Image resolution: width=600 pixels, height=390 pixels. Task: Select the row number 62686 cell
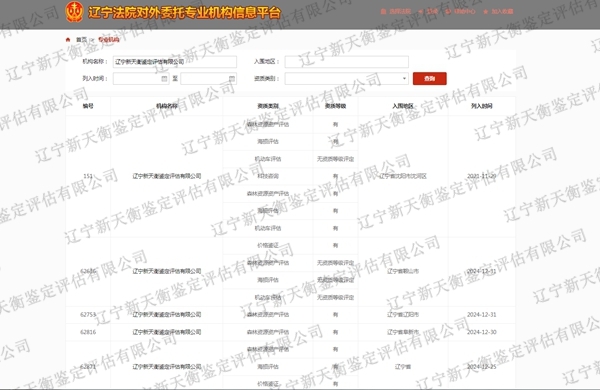[88, 271]
